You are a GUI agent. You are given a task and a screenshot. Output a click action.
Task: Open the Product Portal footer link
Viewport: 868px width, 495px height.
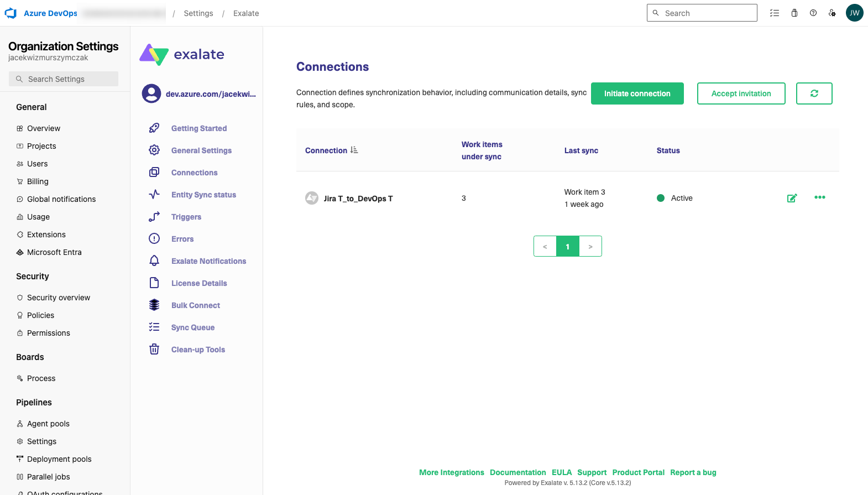[639, 472]
